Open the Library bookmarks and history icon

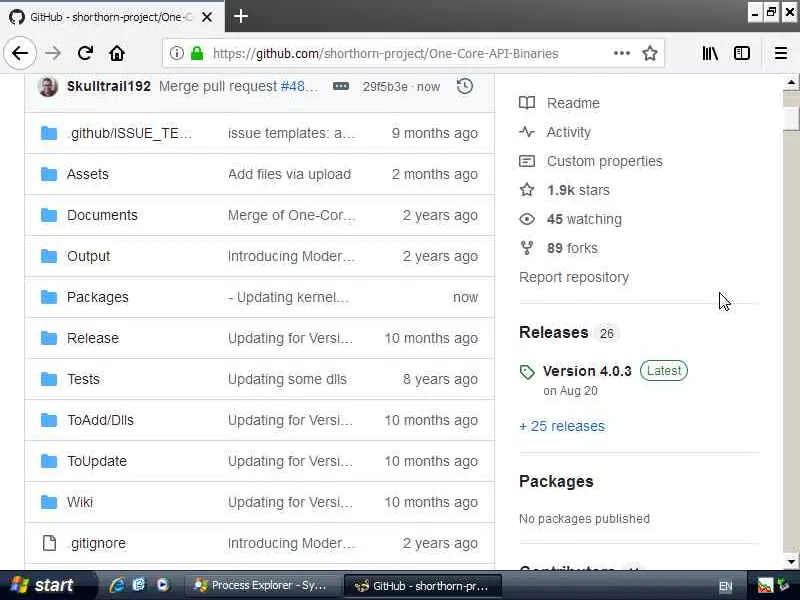[x=710, y=53]
